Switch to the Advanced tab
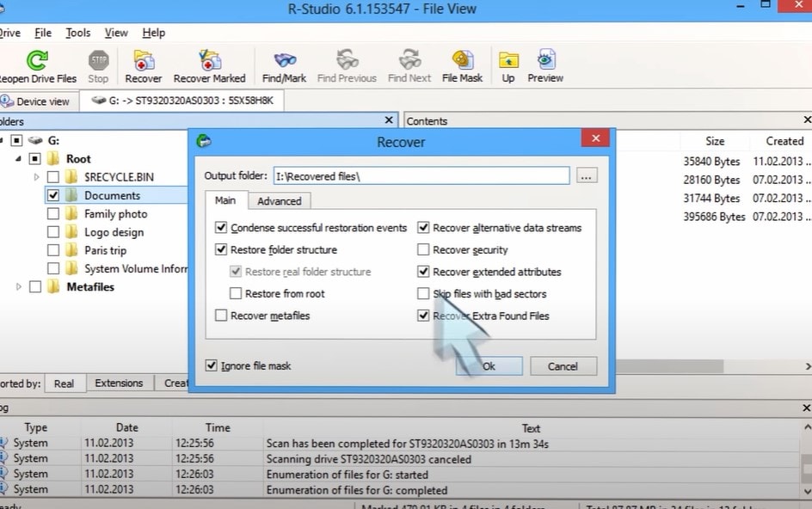This screenshot has width=812, height=509. (279, 201)
